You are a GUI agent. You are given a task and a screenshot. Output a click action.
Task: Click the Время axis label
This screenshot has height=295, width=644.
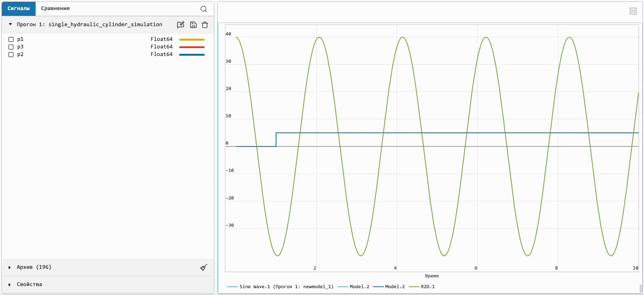tap(432, 276)
